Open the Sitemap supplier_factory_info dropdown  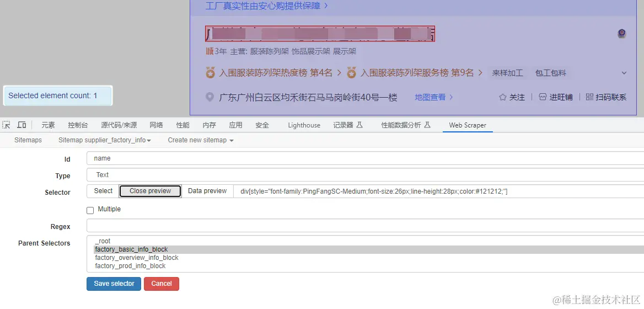coord(105,140)
